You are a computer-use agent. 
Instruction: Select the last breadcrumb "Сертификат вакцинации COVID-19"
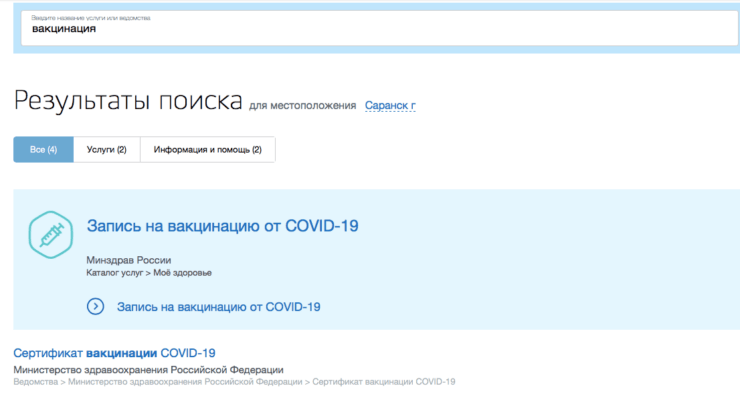tap(383, 381)
